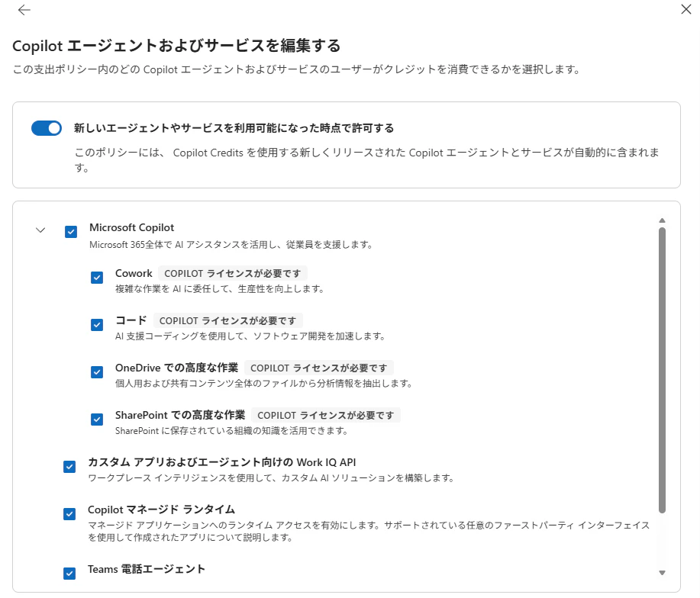Close the edit panel with the X

click(x=686, y=9)
